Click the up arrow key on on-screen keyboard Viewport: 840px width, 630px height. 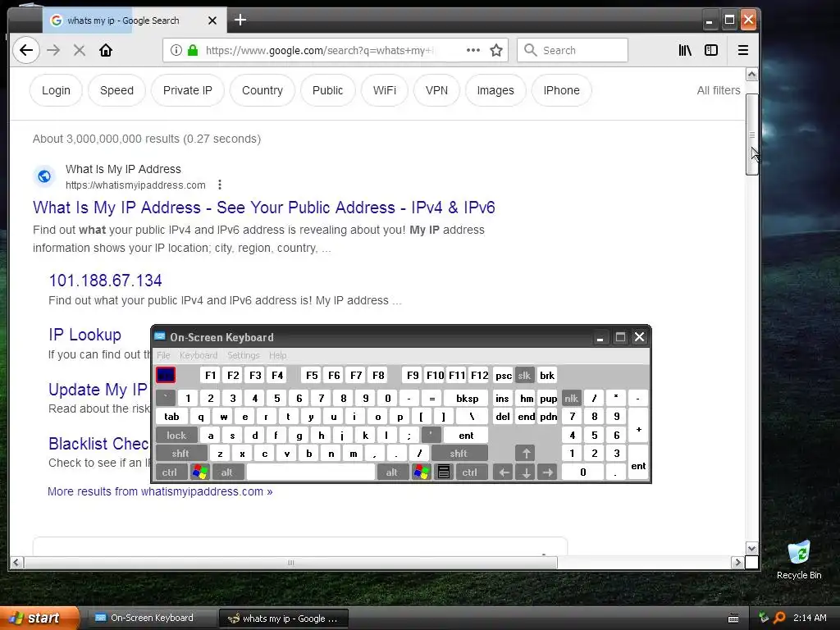click(526, 453)
